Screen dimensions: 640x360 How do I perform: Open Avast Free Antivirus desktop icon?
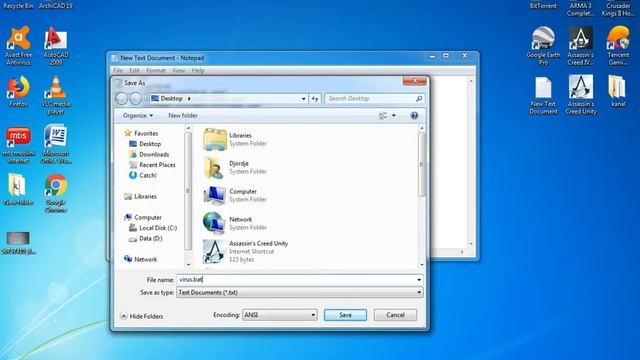(x=18, y=45)
